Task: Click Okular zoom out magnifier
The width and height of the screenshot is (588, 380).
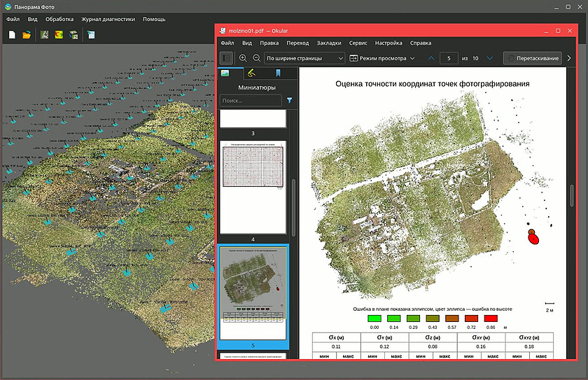Action: pos(256,58)
